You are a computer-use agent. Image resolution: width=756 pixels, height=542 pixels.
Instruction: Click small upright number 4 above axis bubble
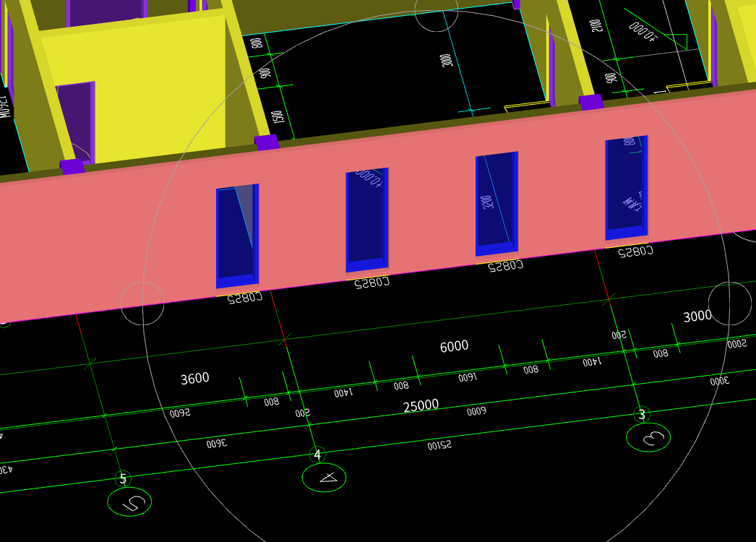[317, 455]
